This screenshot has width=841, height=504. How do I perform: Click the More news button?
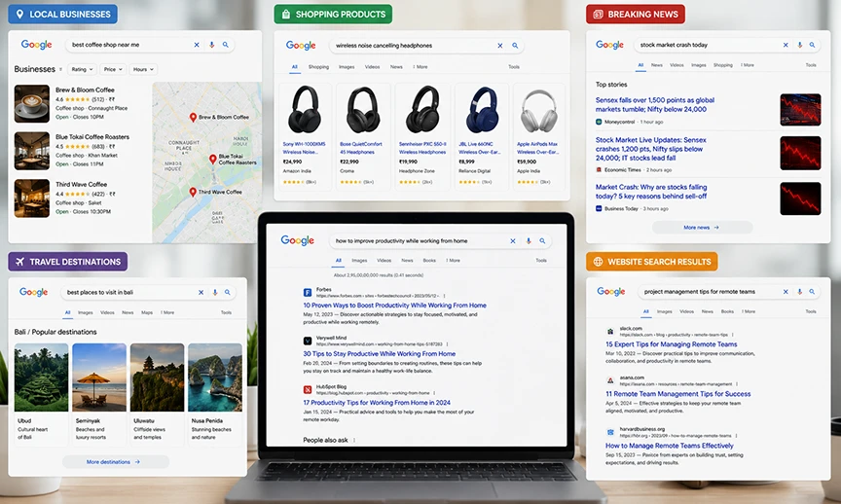pyautogui.click(x=702, y=228)
